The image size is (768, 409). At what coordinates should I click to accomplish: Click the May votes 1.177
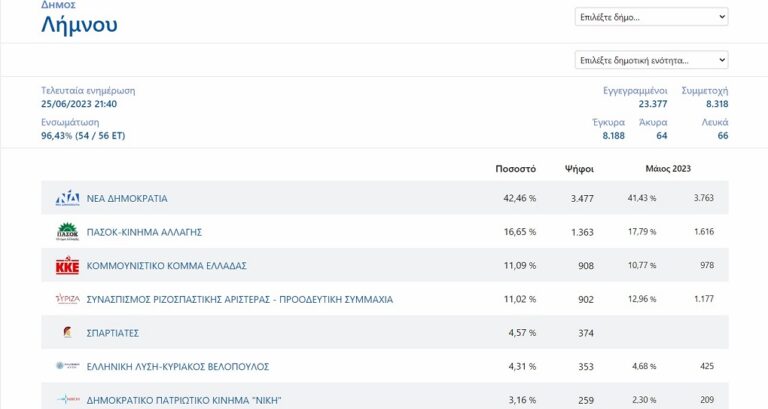pos(704,298)
